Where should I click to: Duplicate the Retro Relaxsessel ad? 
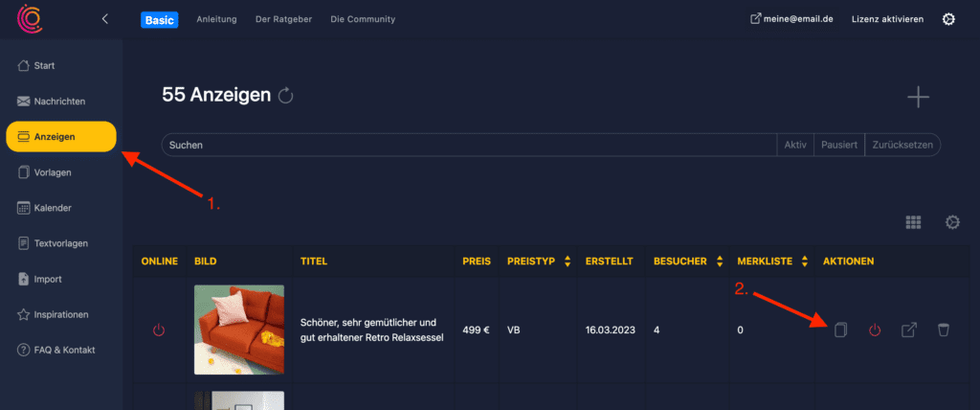[840, 330]
